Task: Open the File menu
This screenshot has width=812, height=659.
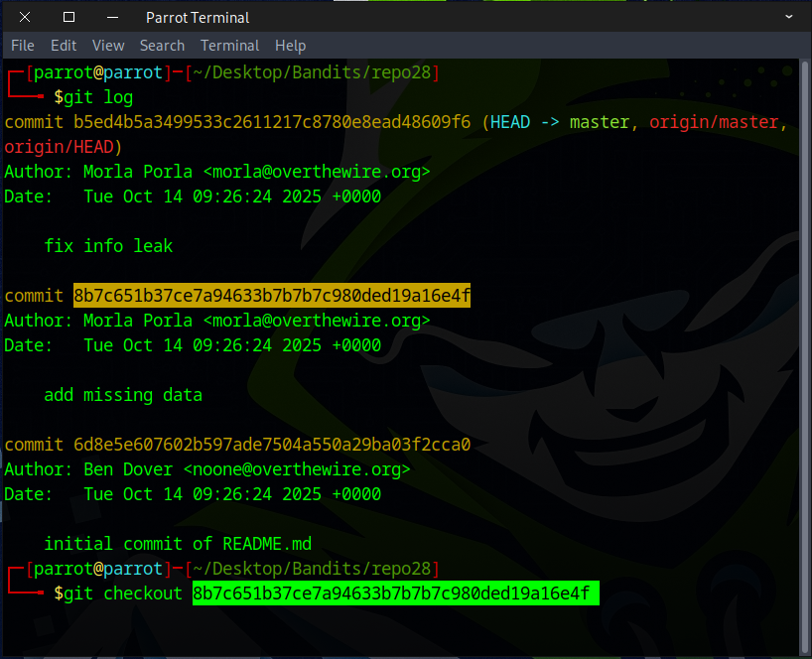Action: pos(22,46)
